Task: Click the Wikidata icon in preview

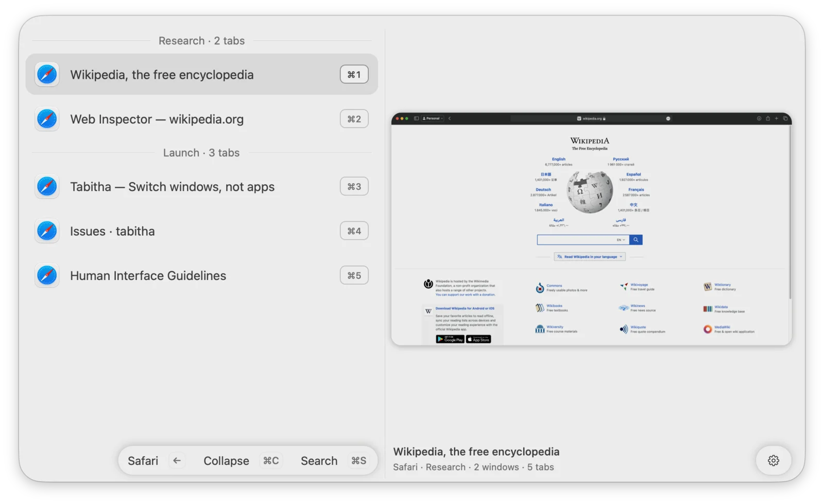Action: click(x=708, y=309)
